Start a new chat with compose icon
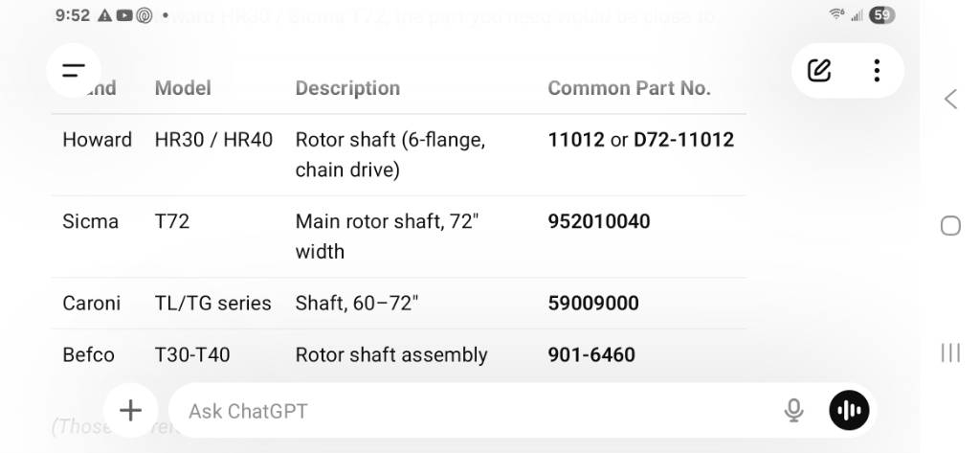The image size is (980, 453). [x=819, y=70]
